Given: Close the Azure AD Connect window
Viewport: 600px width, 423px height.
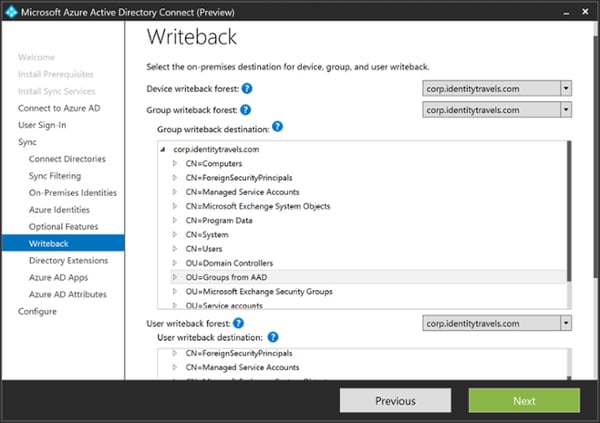Looking at the screenshot, I should tap(585, 12).
